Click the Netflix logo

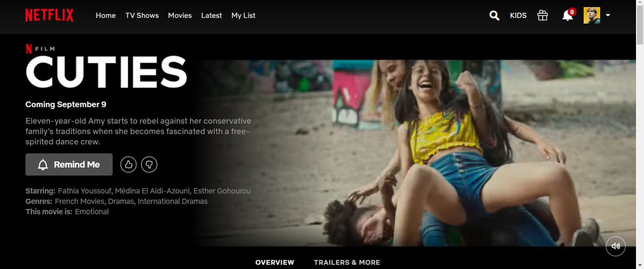(x=49, y=16)
